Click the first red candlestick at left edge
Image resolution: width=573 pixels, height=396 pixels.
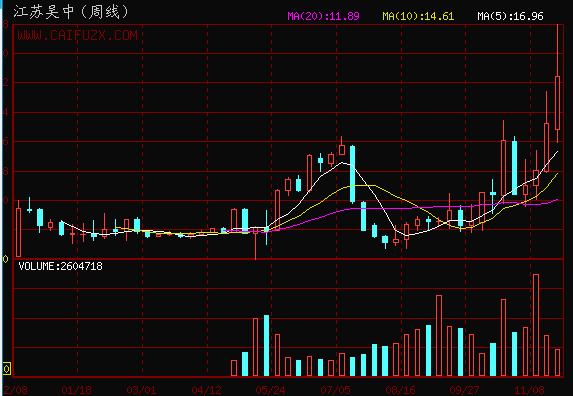tap(18, 232)
